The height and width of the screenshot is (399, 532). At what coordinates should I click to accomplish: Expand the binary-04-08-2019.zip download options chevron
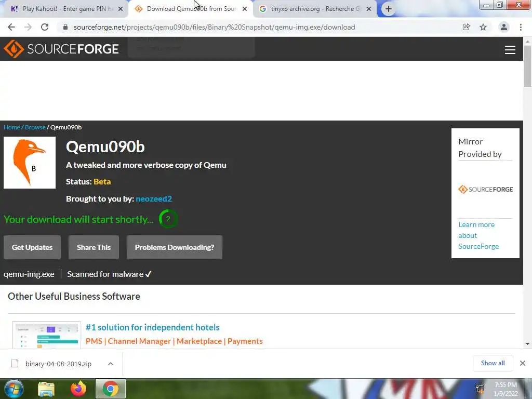click(x=111, y=364)
